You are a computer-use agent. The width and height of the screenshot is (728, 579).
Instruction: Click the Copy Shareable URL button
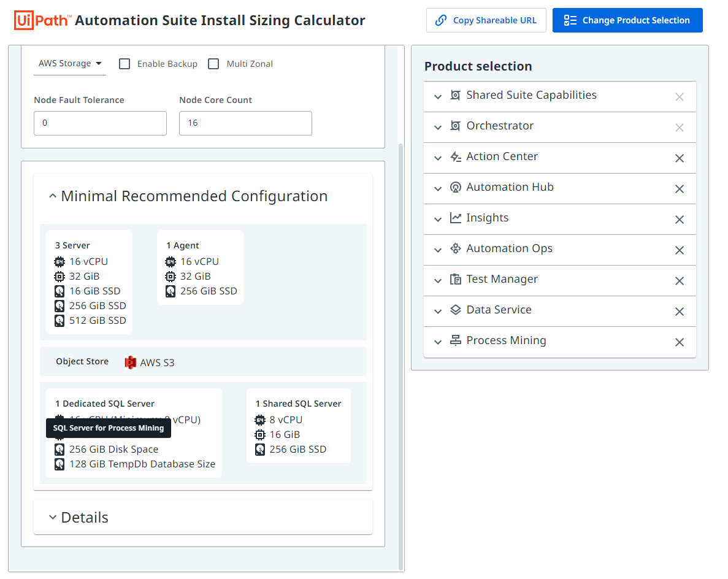[x=486, y=20]
